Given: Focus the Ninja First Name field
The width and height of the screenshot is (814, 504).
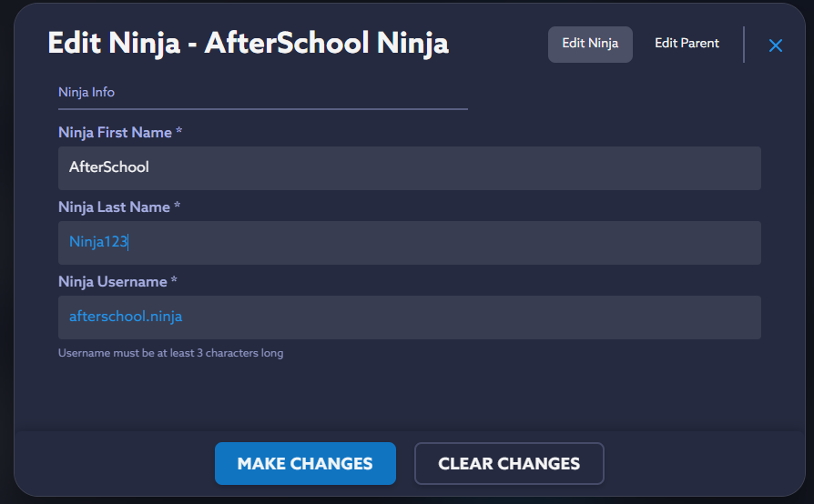Looking at the screenshot, I should pyautogui.click(x=410, y=168).
